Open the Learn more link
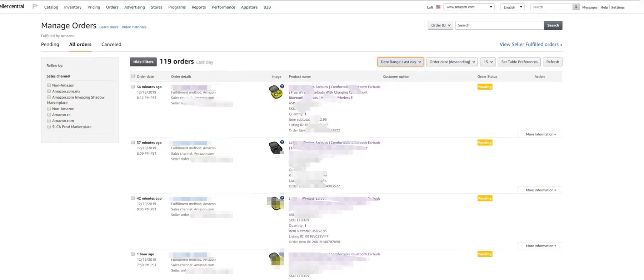The width and height of the screenshot is (644, 280). tap(109, 27)
